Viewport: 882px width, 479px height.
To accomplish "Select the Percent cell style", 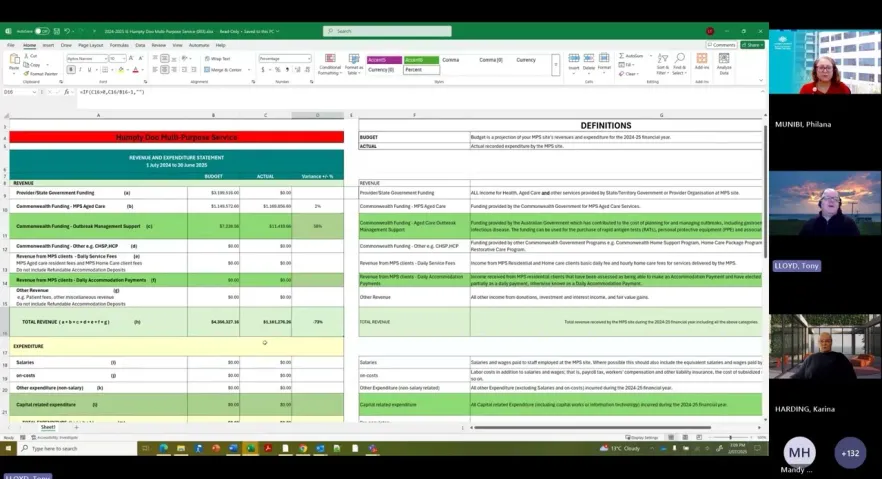I will [x=421, y=70].
